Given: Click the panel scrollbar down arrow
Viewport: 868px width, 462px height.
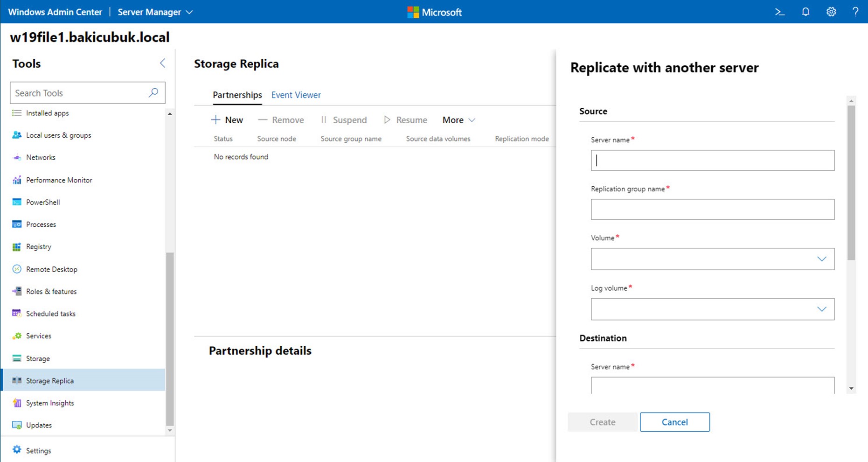Looking at the screenshot, I should [x=851, y=388].
